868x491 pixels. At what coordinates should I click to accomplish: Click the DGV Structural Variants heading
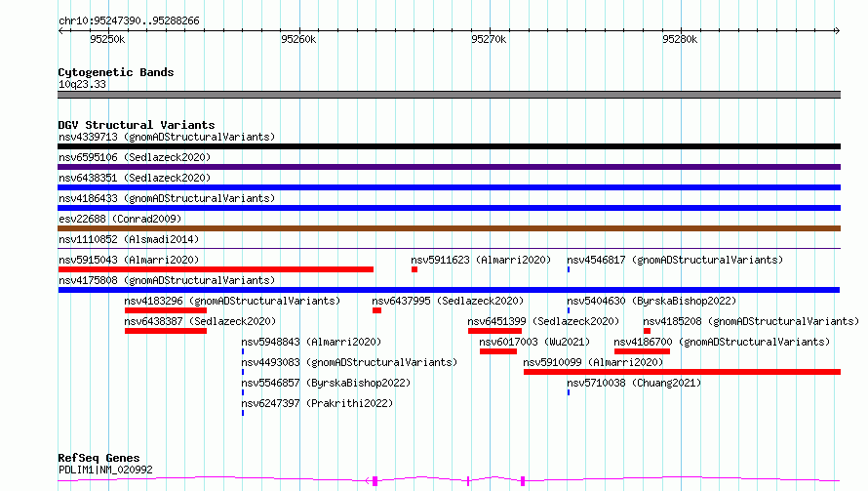click(x=137, y=125)
